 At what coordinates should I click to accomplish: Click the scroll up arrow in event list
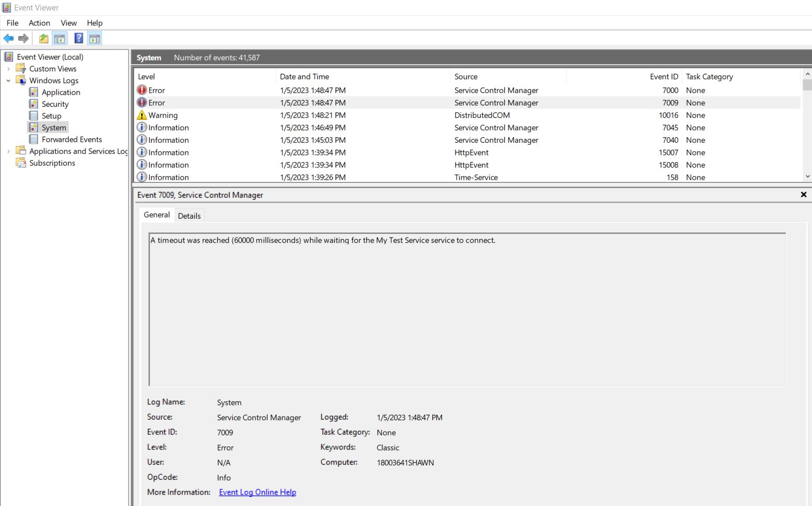tap(807, 74)
